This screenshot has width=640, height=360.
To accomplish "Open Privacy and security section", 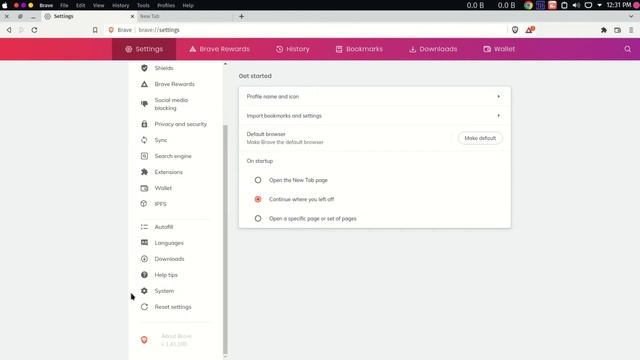I will coord(180,124).
